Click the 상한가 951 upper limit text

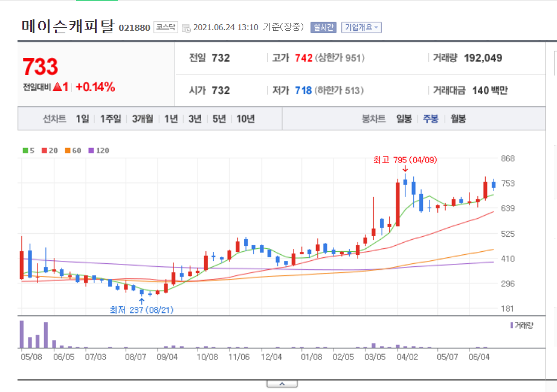coord(340,58)
